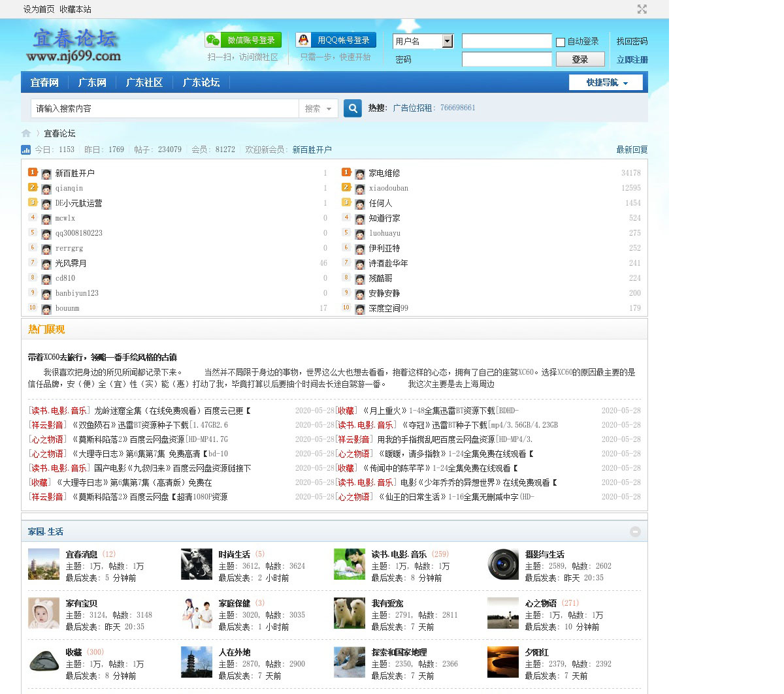
Task: Click the 立即注册 link
Action: point(632,59)
